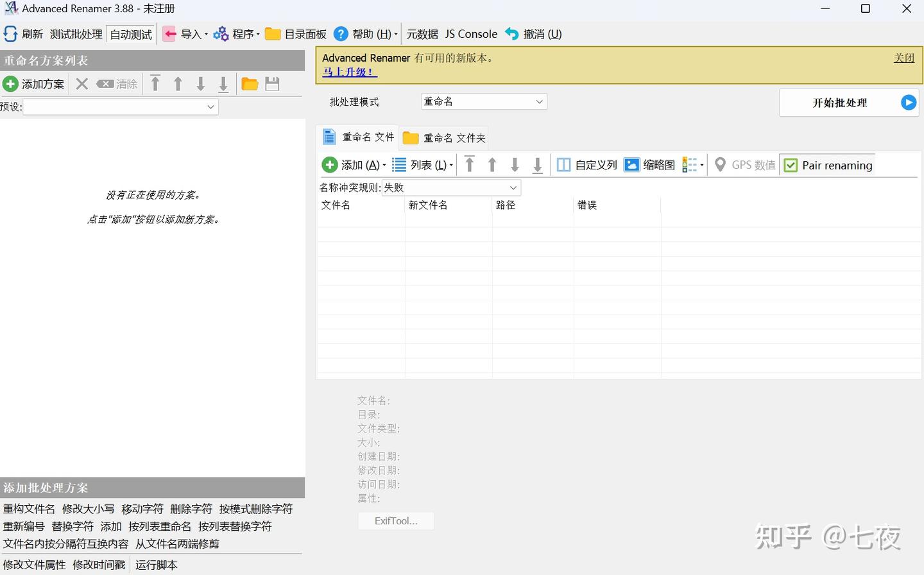This screenshot has width=924, height=575.
Task: Click the X delete method icon
Action: (81, 84)
